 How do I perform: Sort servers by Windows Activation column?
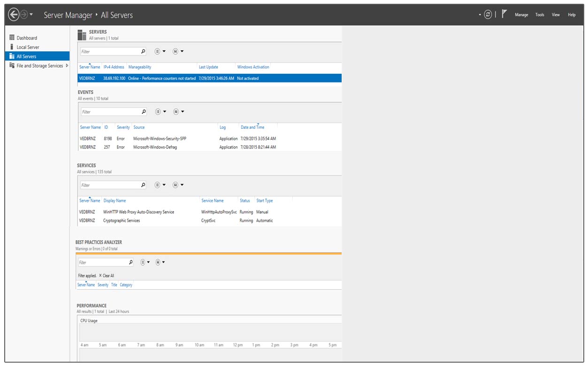tap(253, 67)
